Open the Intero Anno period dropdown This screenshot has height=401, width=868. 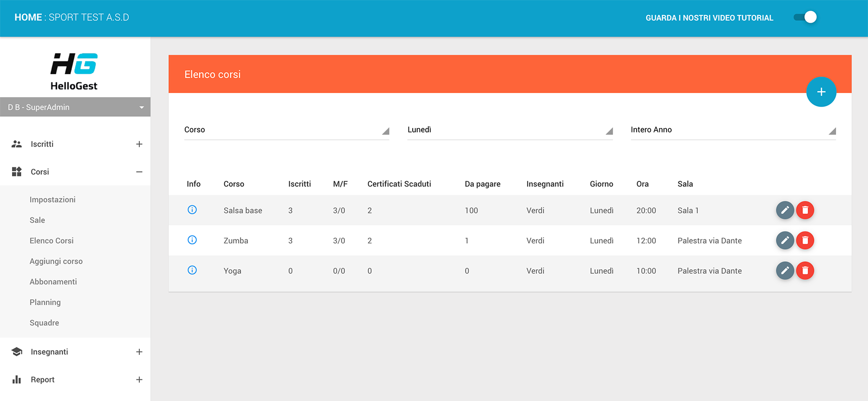pos(732,130)
